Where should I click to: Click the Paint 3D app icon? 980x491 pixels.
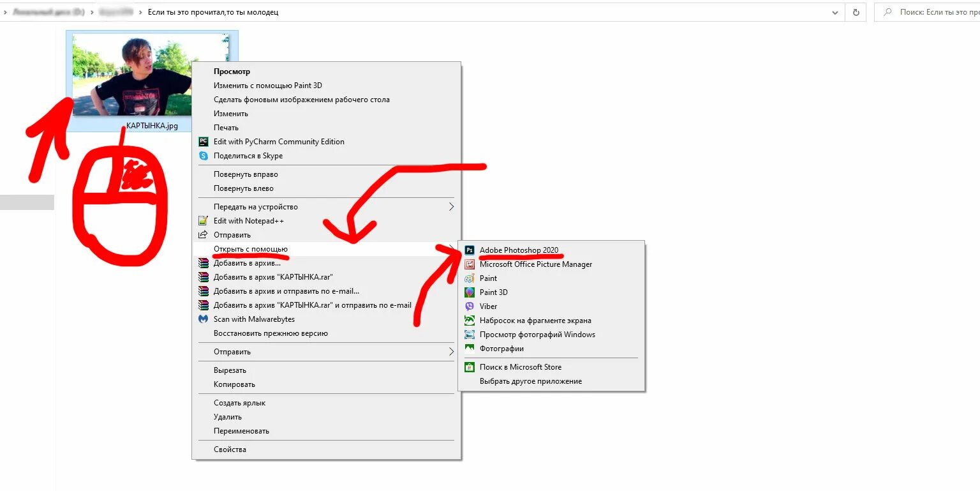coord(470,292)
